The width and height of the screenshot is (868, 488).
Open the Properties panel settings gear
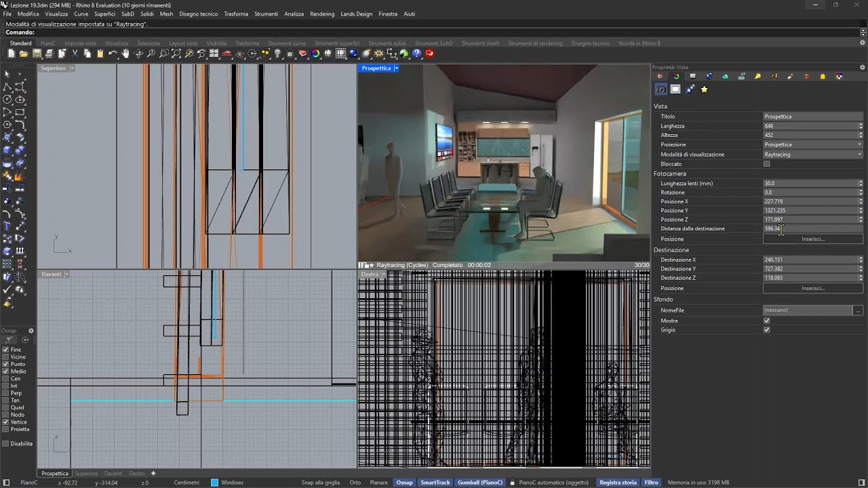(x=863, y=67)
